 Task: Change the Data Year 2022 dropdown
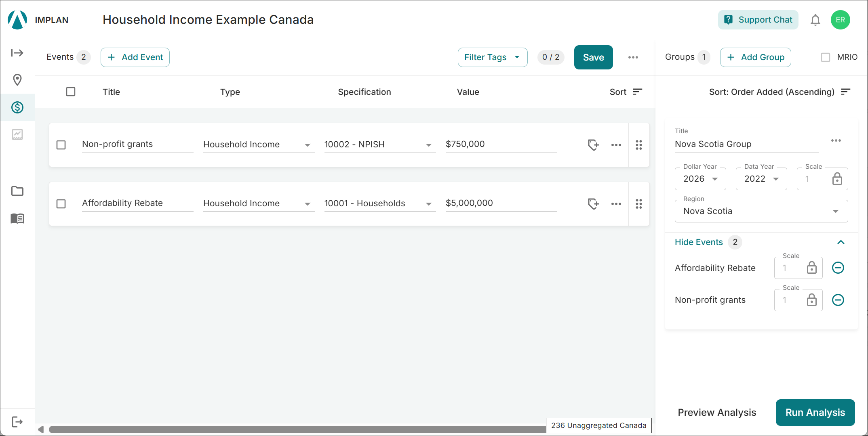click(761, 179)
